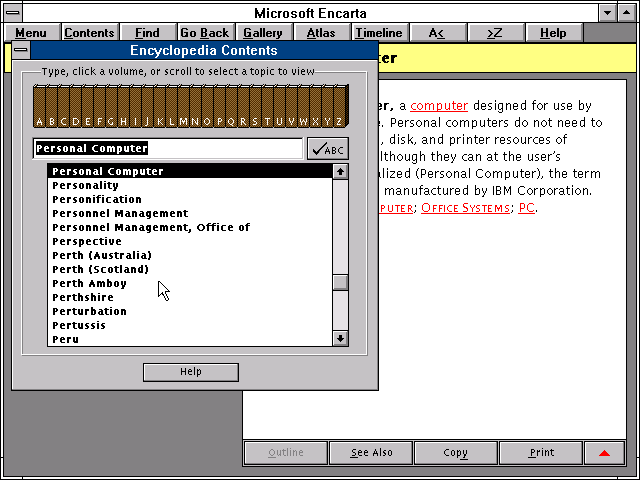Open the Timeline
Image resolution: width=640 pixels, height=480 pixels.
[x=379, y=33]
